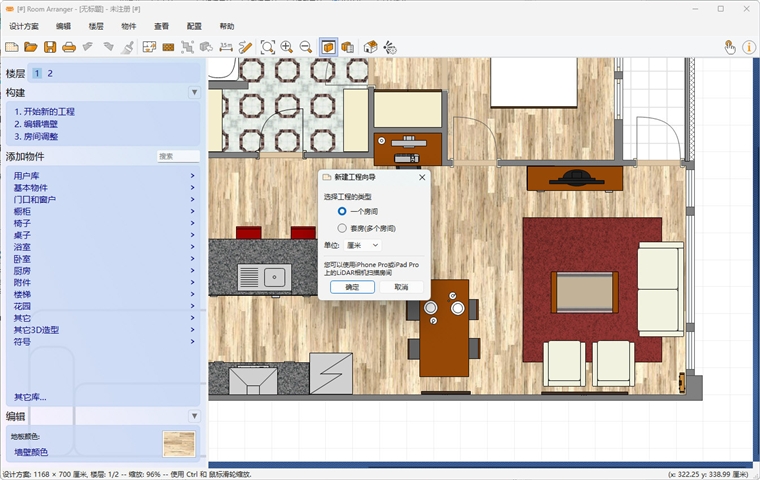Screen dimensions: 760x480
Task: Click the brick wall toolbar icon
Action: (168, 47)
